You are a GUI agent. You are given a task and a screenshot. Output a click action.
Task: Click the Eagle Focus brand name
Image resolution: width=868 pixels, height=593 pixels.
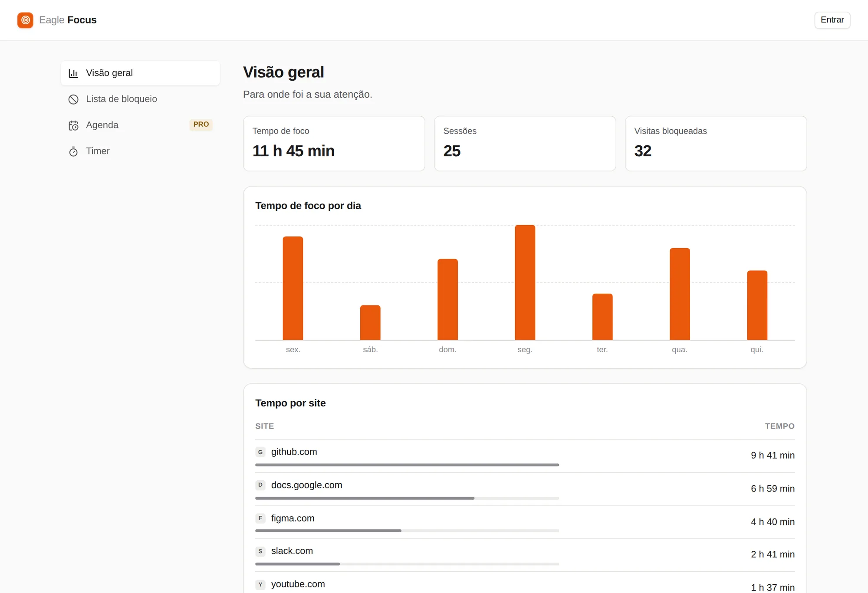[68, 20]
